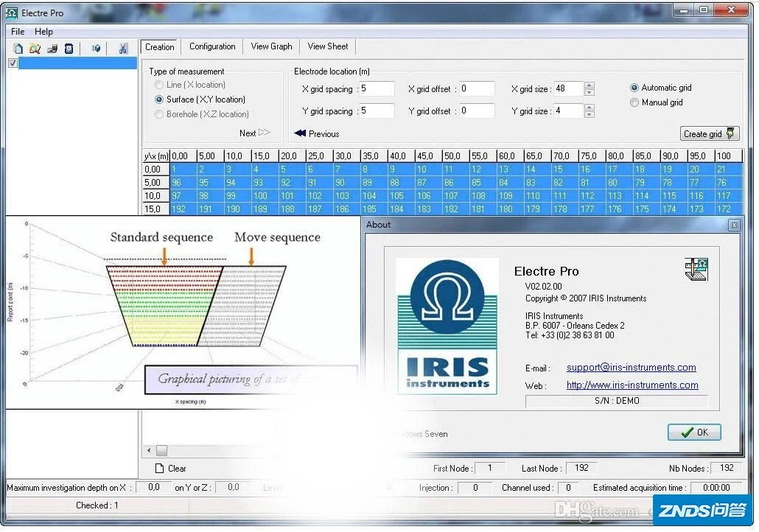The width and height of the screenshot is (759, 532).
Task: Click the dark blue memory card toolbar icon
Action: click(x=69, y=49)
